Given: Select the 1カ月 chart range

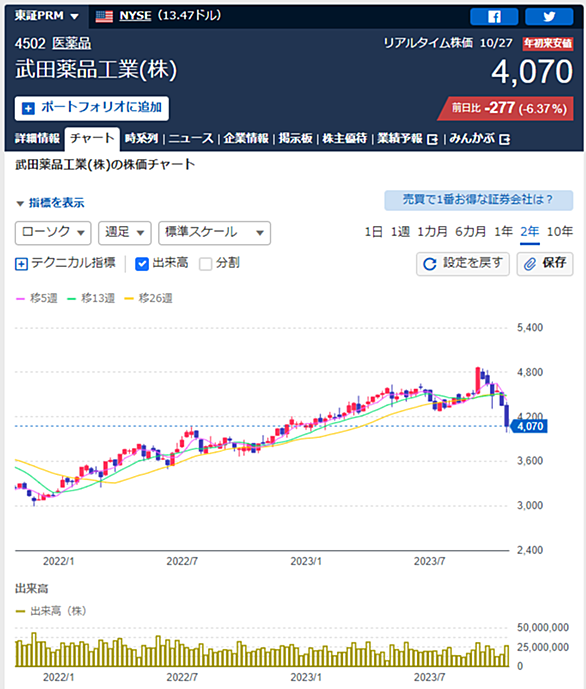Looking at the screenshot, I should [433, 232].
